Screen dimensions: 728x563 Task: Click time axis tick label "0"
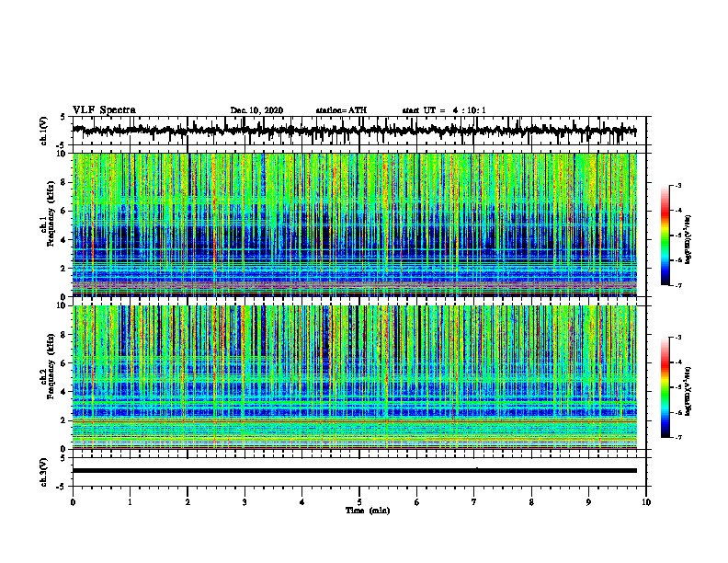[73, 502]
